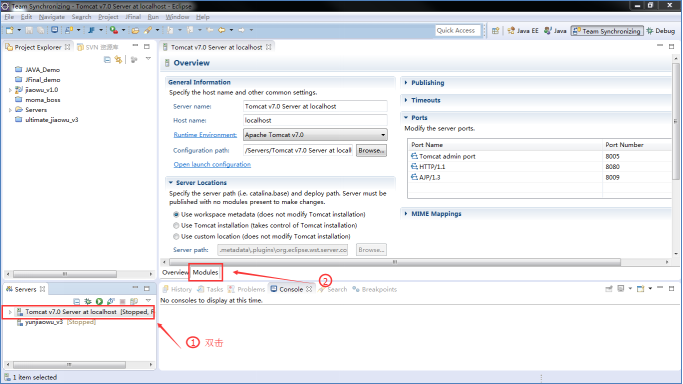This screenshot has height=384, width=683.
Task: Open the File menu
Action: pyautogui.click(x=9, y=17)
